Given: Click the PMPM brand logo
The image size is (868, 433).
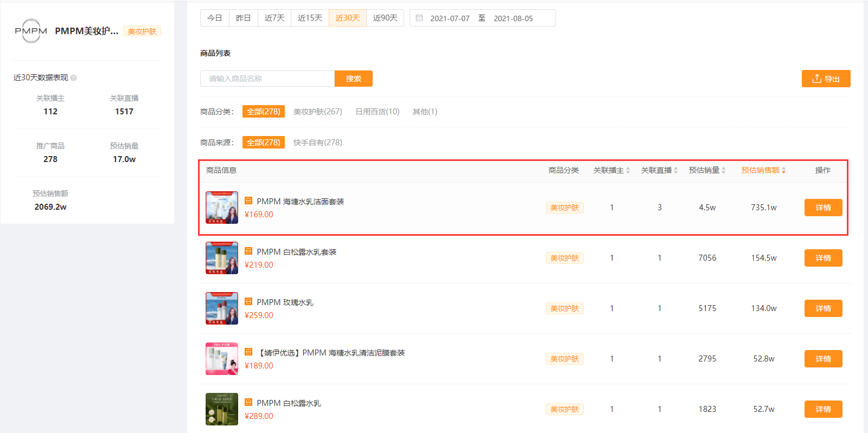Looking at the screenshot, I should point(31,31).
